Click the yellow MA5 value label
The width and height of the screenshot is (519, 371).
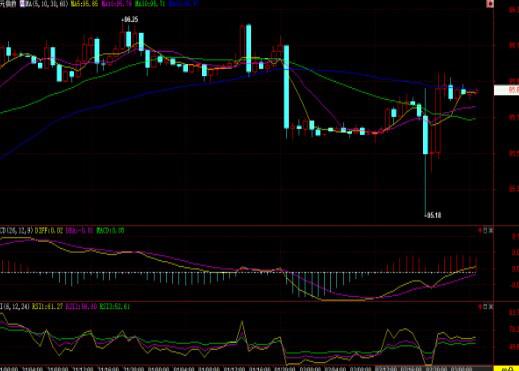click(x=85, y=4)
